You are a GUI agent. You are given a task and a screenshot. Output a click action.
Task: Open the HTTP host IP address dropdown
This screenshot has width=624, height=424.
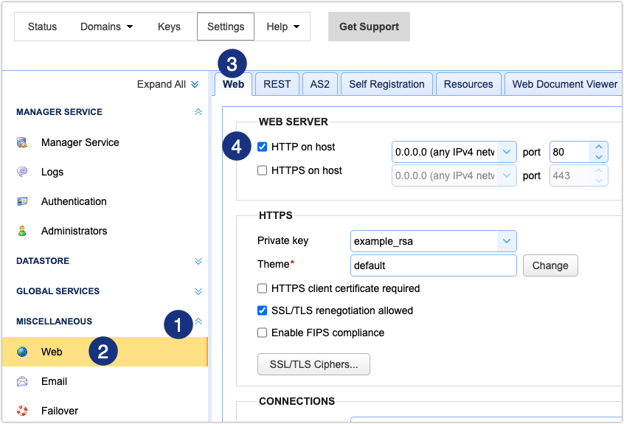pos(507,152)
